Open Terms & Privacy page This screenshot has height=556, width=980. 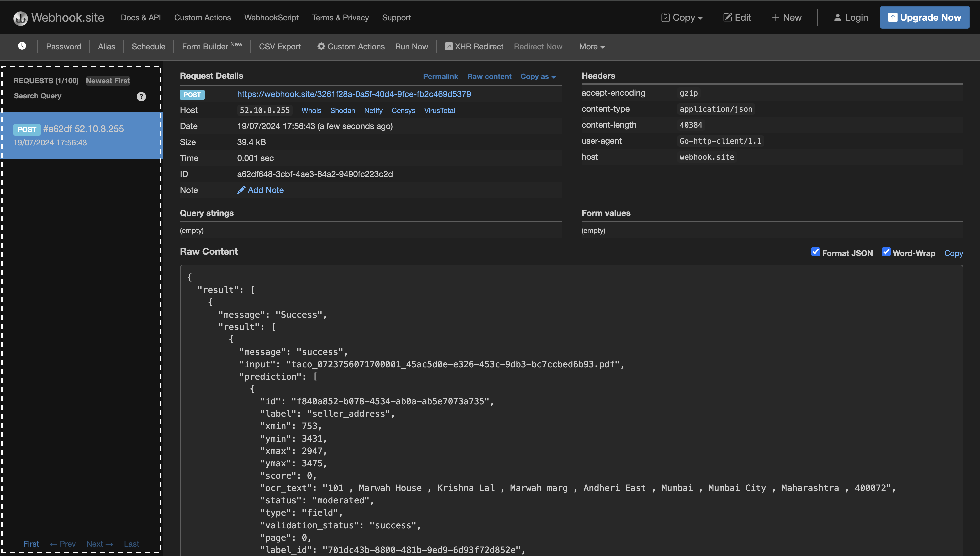coord(341,18)
